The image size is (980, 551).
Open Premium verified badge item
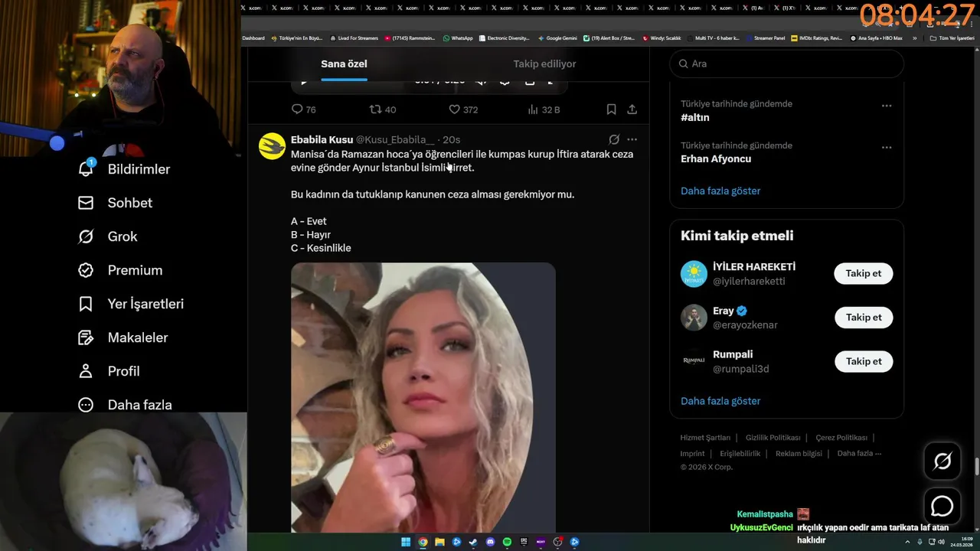pyautogui.click(x=120, y=270)
